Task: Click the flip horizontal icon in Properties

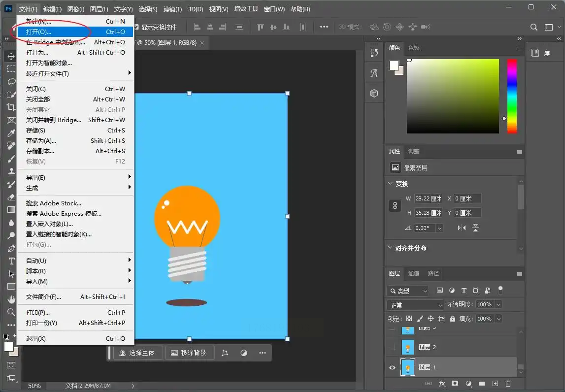Action: click(462, 228)
